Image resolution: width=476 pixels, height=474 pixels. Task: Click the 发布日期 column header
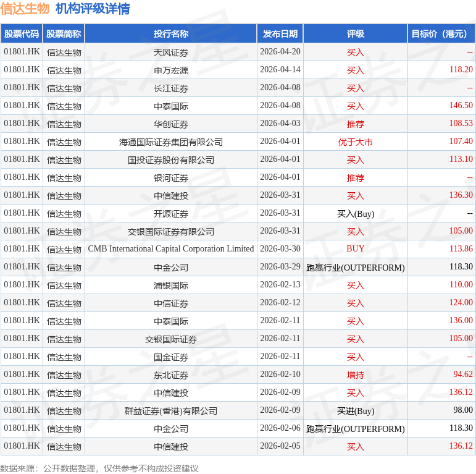coord(280,34)
